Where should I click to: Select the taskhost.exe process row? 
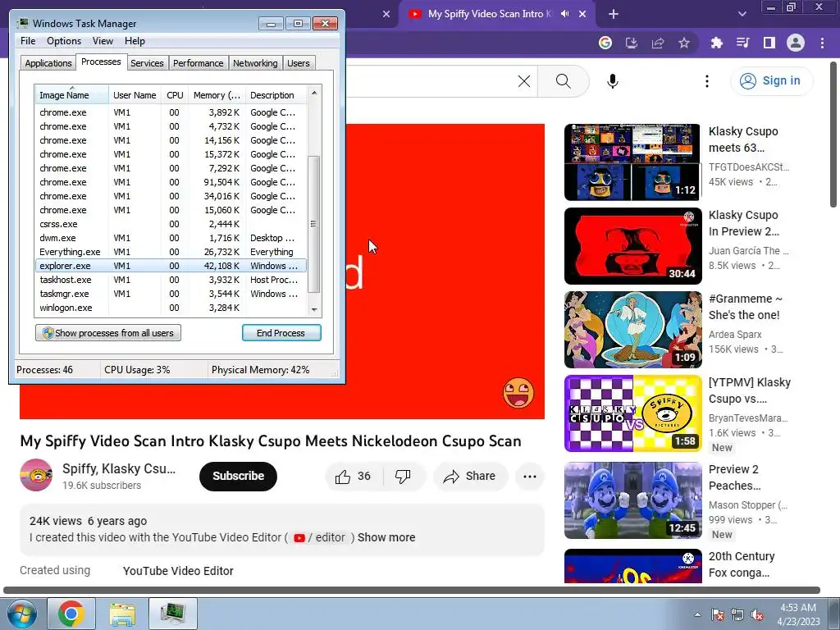click(171, 280)
